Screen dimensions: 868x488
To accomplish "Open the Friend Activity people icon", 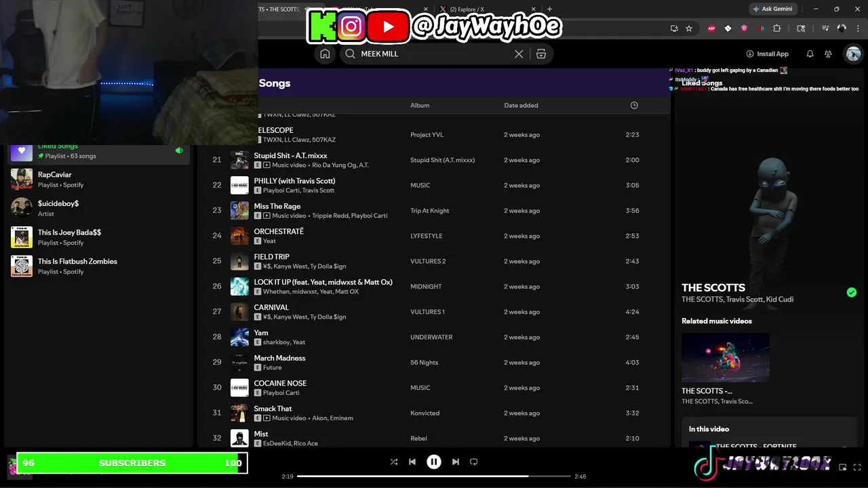I will pos(828,54).
